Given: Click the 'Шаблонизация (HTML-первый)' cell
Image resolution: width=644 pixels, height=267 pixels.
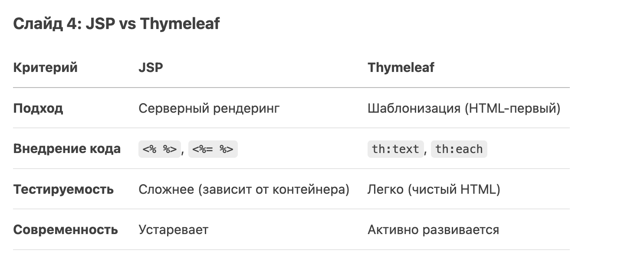Looking at the screenshot, I should pos(464,108).
